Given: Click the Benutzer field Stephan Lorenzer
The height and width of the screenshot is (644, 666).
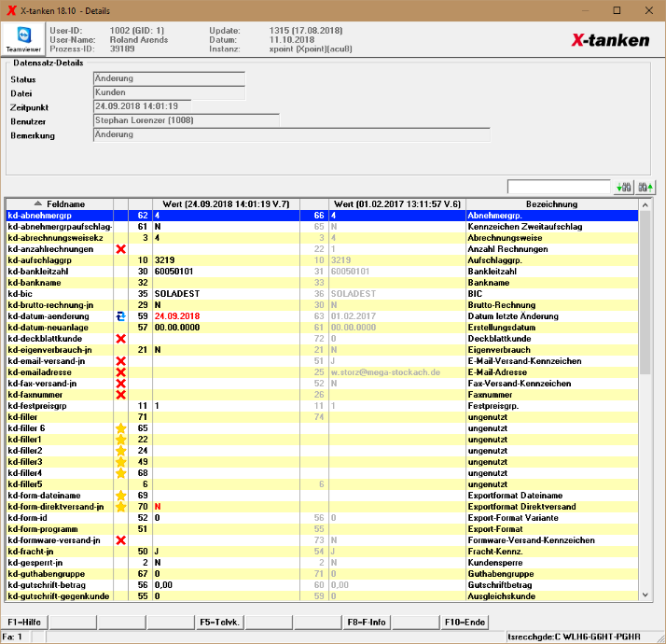Looking at the screenshot, I should coord(187,120).
